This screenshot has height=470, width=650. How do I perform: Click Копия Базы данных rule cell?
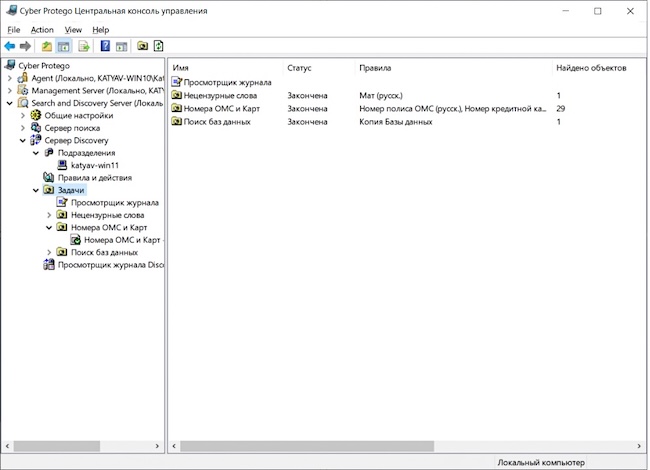pyautogui.click(x=396, y=121)
